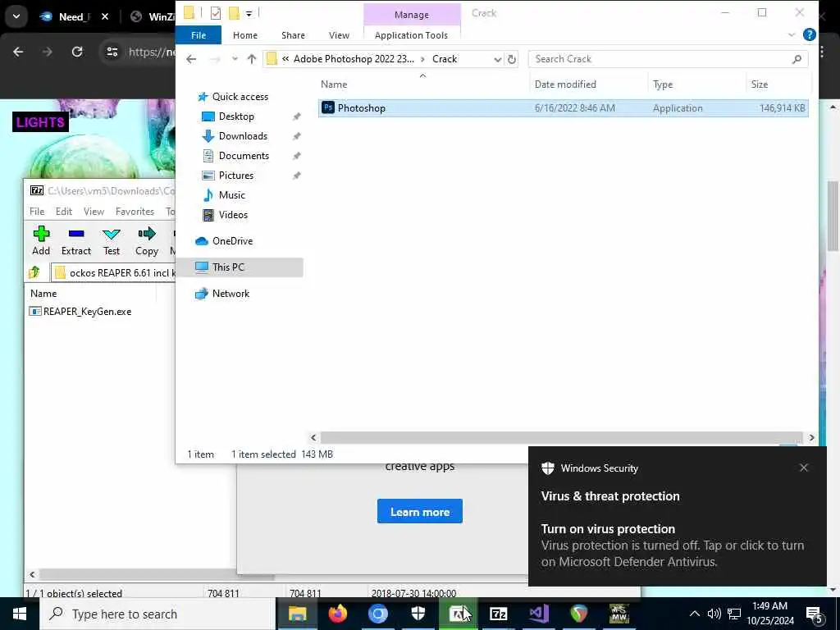Select REAPER_KeyGen.exe in 7-Zip

tap(87, 312)
